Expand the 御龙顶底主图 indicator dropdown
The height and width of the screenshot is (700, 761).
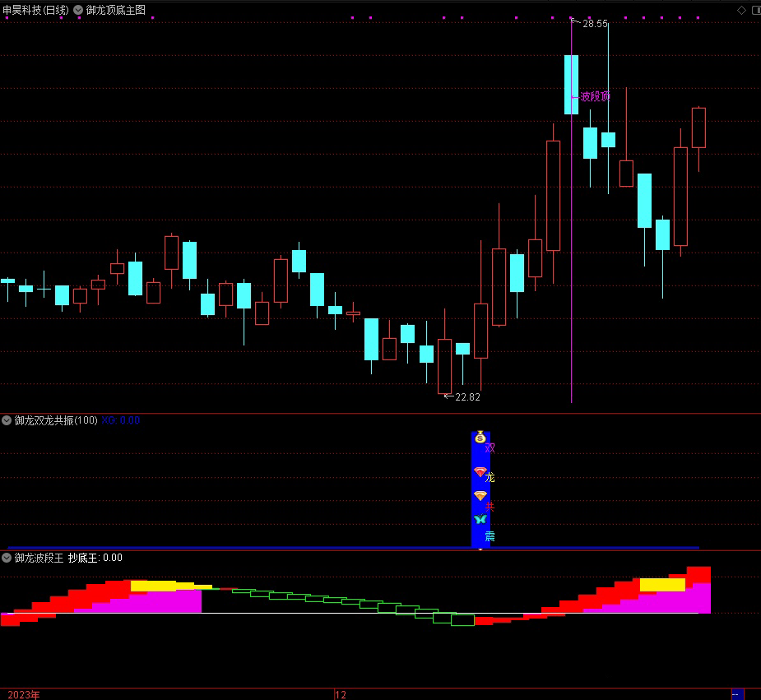[x=78, y=10]
